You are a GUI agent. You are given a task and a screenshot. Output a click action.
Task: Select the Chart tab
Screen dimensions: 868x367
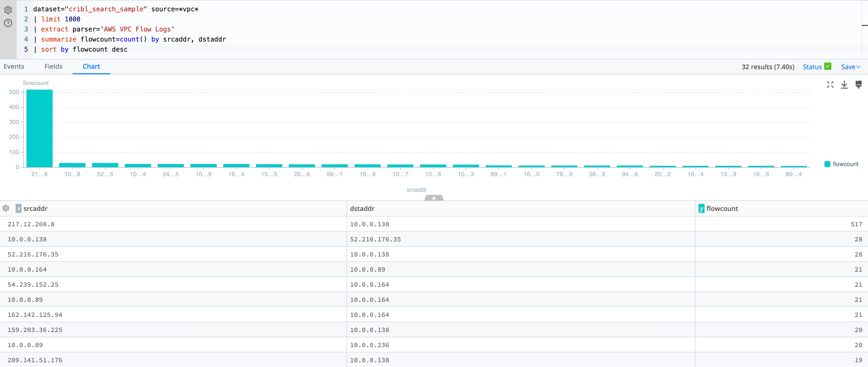[91, 66]
